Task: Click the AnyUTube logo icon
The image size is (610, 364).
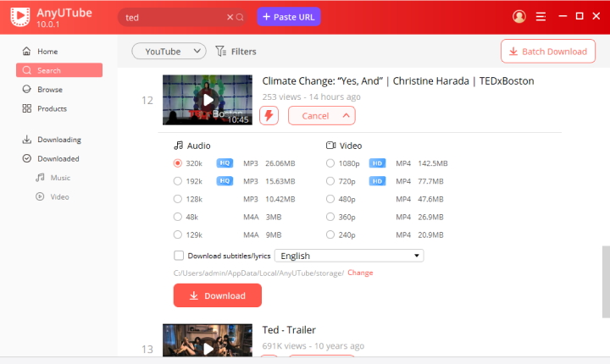Action: tap(19, 17)
